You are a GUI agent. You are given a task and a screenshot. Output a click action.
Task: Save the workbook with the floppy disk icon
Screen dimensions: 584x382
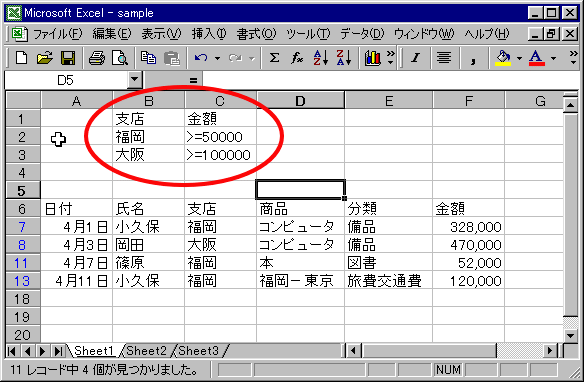pos(68,58)
